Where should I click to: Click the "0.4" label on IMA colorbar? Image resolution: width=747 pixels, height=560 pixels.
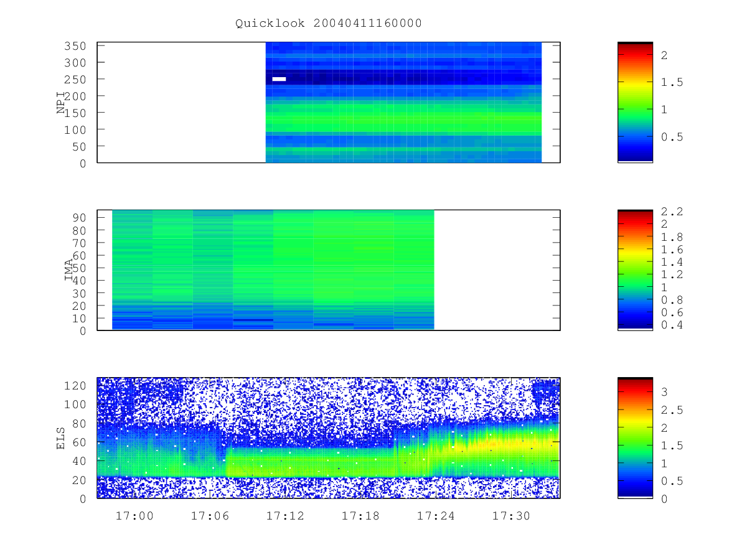672,325
